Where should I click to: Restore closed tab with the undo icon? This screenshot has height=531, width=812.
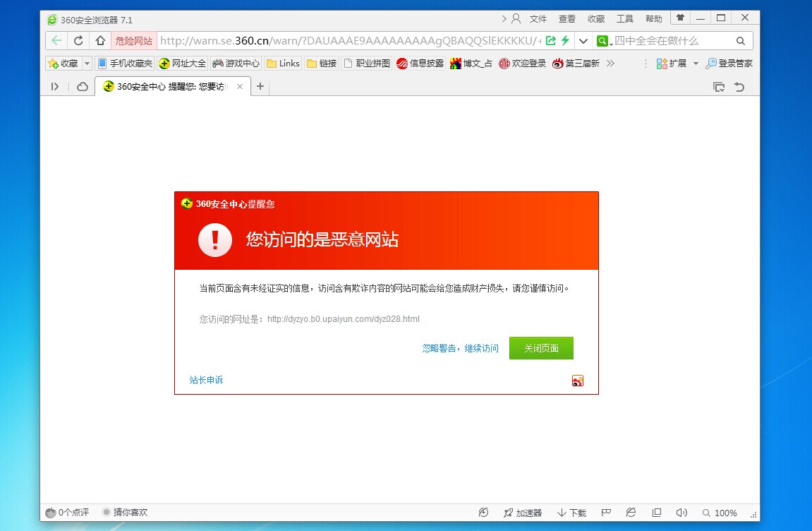click(739, 87)
